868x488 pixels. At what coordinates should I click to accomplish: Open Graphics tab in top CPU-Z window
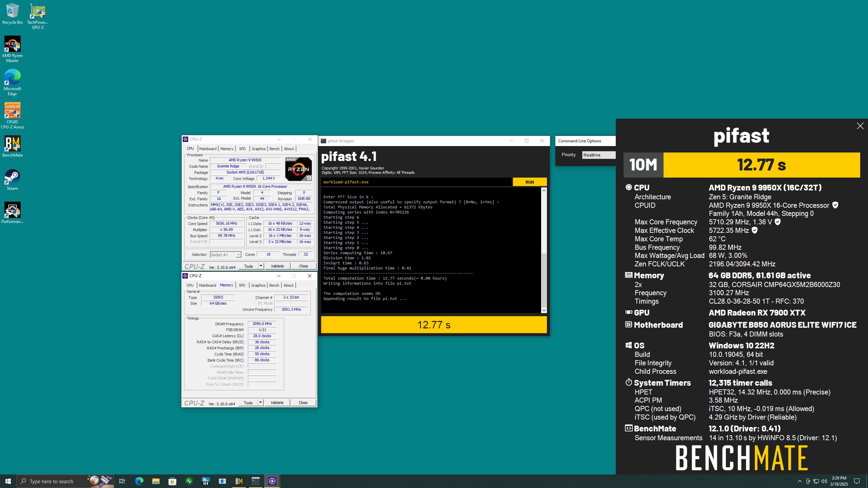coord(258,149)
